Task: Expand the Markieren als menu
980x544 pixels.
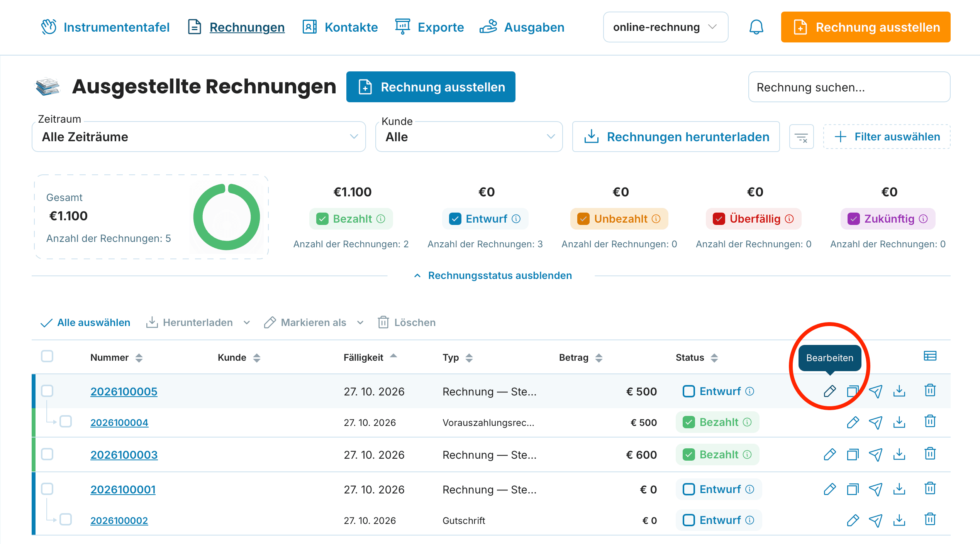Action: (x=314, y=323)
